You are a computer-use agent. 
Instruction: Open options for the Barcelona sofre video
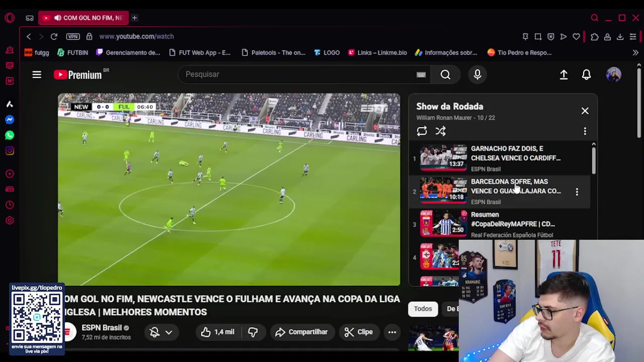pyautogui.click(x=577, y=192)
